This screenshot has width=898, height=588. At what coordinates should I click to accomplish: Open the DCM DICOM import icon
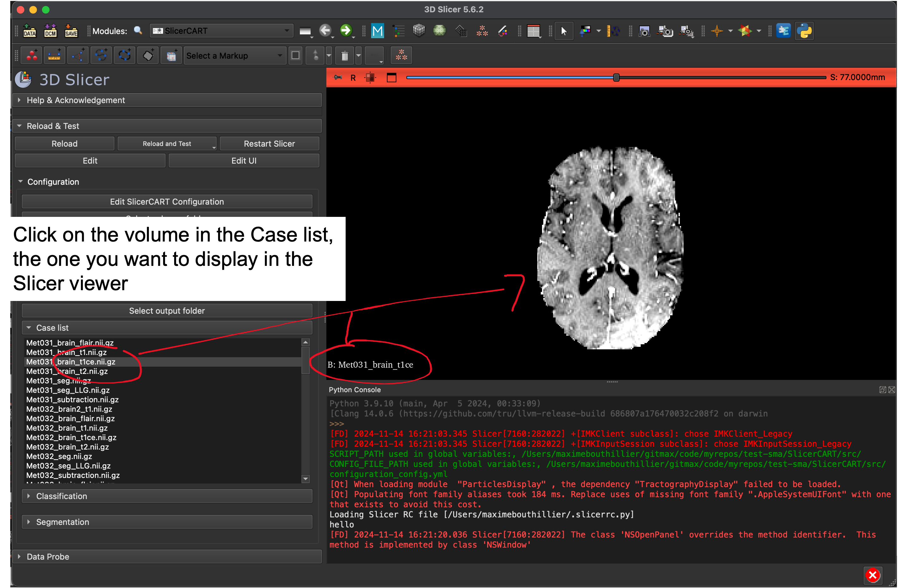pos(50,31)
